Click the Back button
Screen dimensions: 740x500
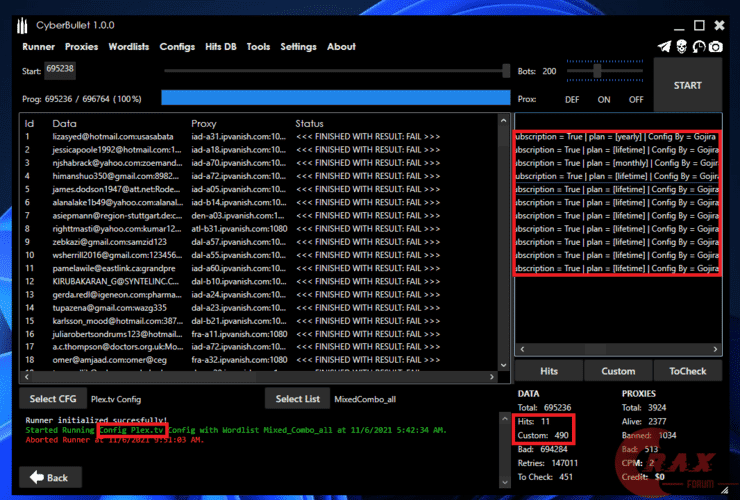50,477
